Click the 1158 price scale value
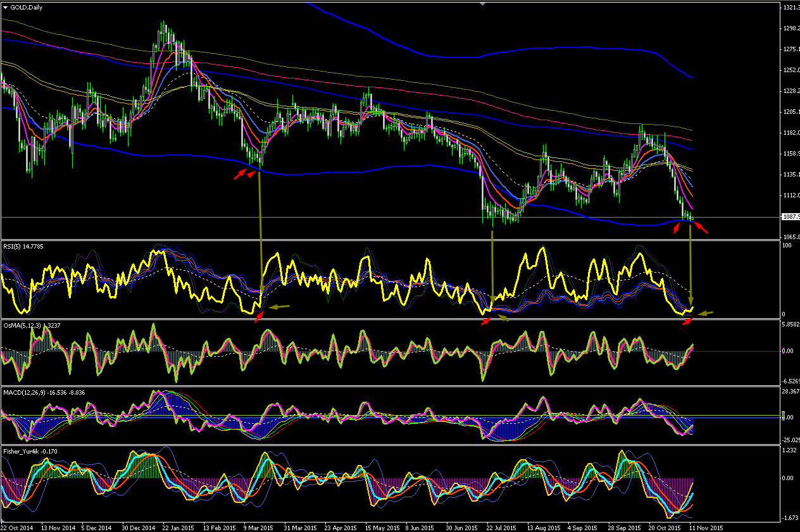Screen dimensions: 800x532 (791, 154)
